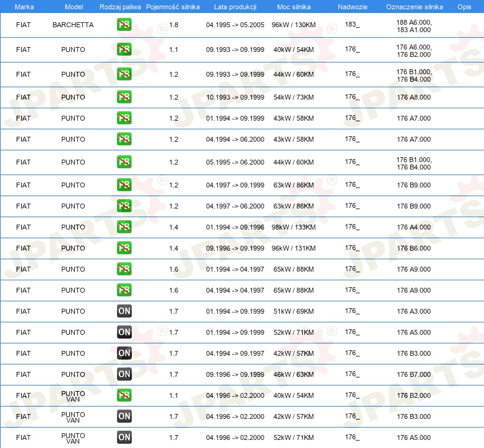Click the Opis column header
The image size is (484, 448).
click(464, 7)
